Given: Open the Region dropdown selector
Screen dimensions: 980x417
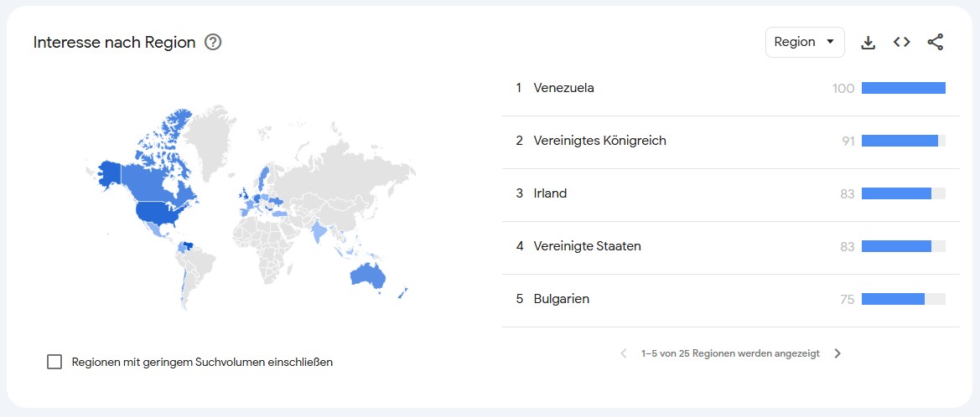Looking at the screenshot, I should (804, 42).
